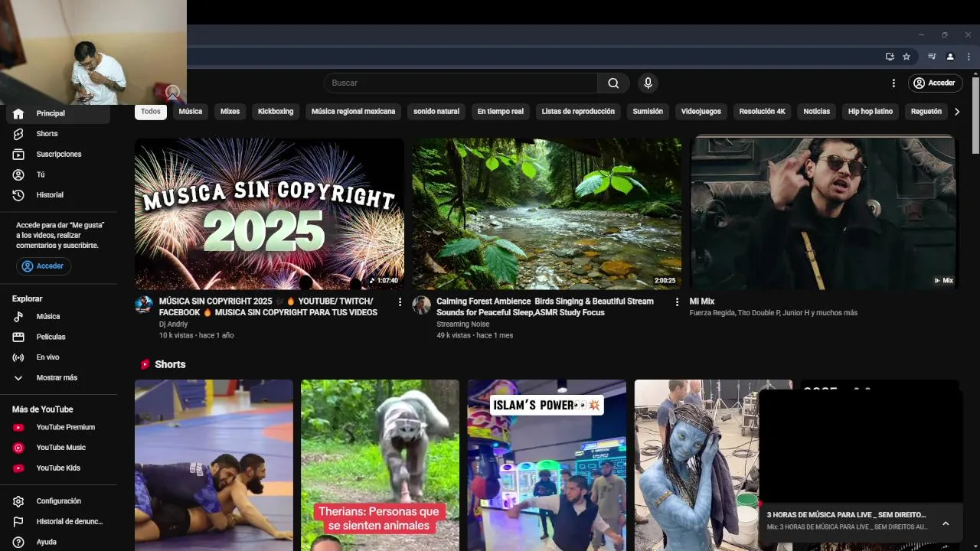Screen dimensions: 980x551
Task: Open Therians Short thumbnail
Action: click(380, 465)
